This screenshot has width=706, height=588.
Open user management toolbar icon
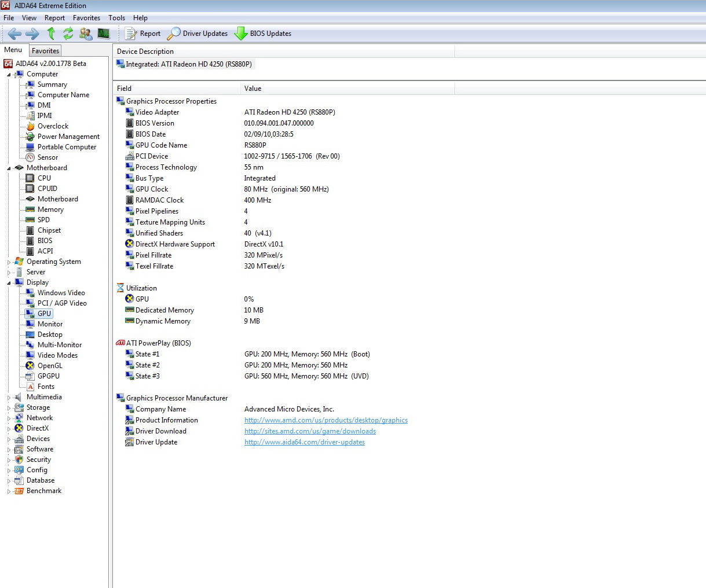pos(86,34)
